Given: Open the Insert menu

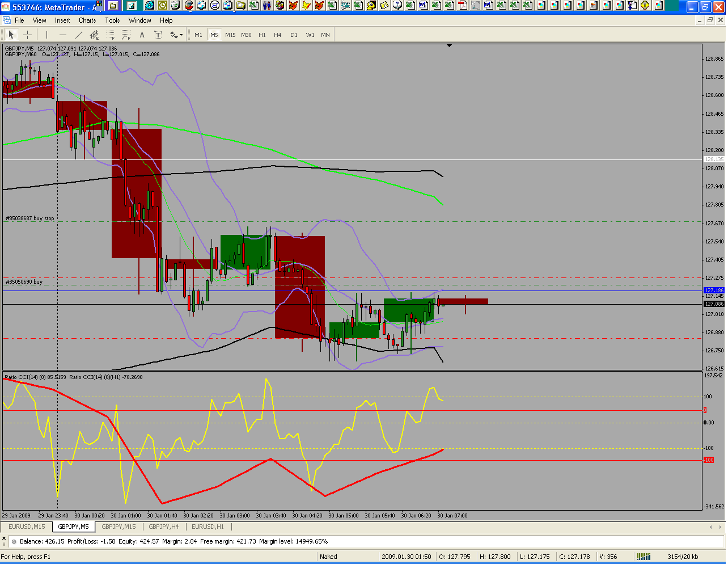Looking at the screenshot, I should coord(62,20).
